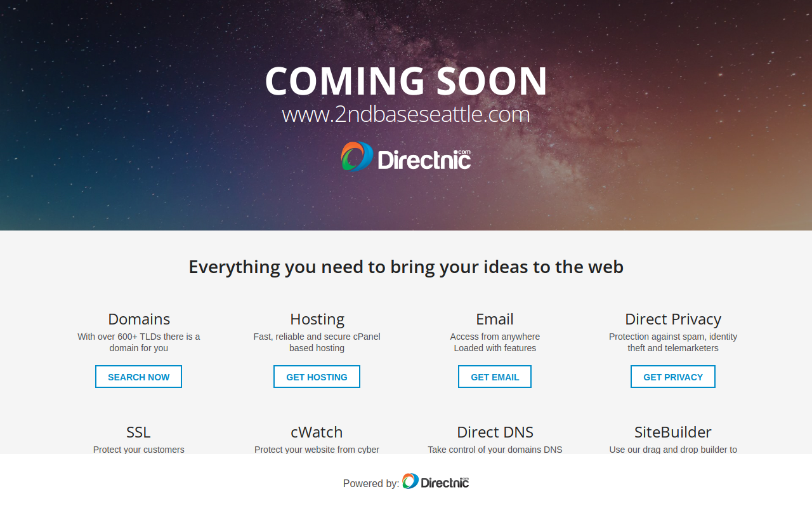The height and width of the screenshot is (508, 812).
Task: Click the www.2ndbaseseattle.com domain text
Action: point(406,114)
